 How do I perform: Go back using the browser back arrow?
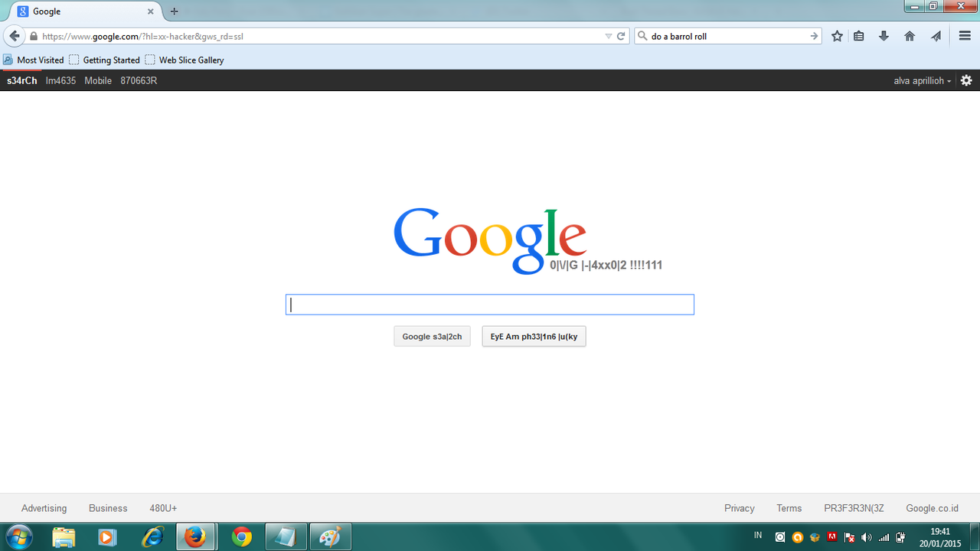click(x=14, y=36)
